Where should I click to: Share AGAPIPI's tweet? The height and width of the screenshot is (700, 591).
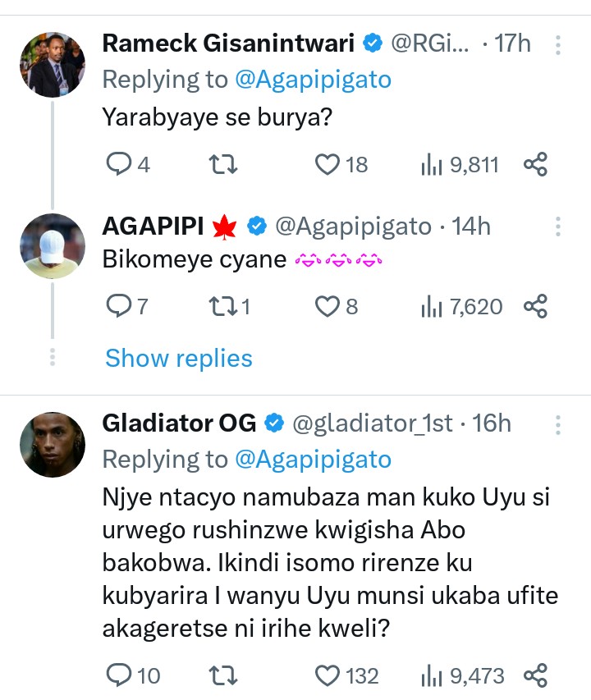(535, 307)
